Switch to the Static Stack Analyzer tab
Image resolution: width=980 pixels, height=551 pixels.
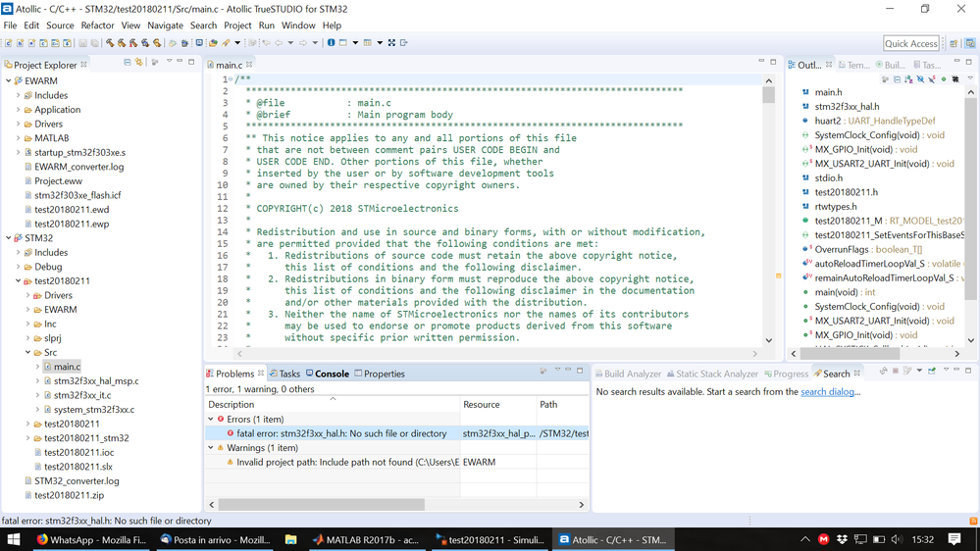712,374
